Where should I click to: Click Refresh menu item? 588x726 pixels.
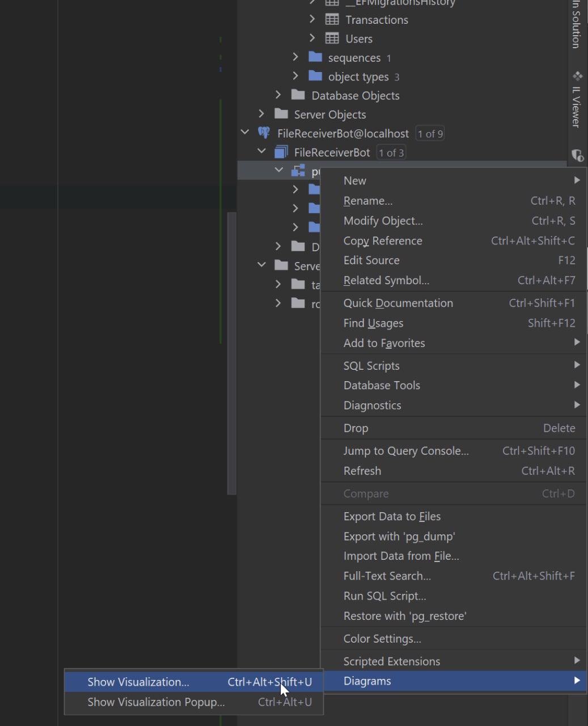(x=454, y=471)
